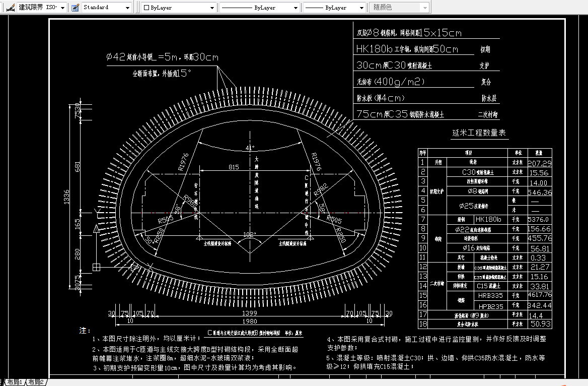Click the 1399 dimension text
This screenshot has height=386, width=588.
[249, 313]
